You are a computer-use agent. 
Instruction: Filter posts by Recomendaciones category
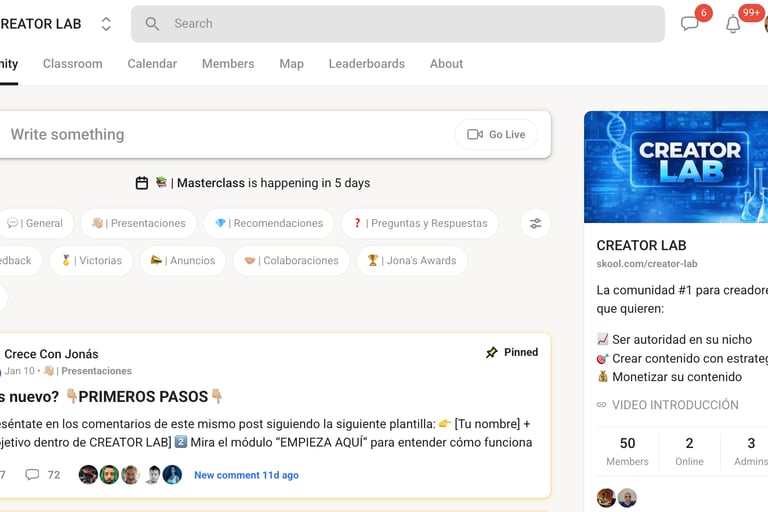coord(269,223)
